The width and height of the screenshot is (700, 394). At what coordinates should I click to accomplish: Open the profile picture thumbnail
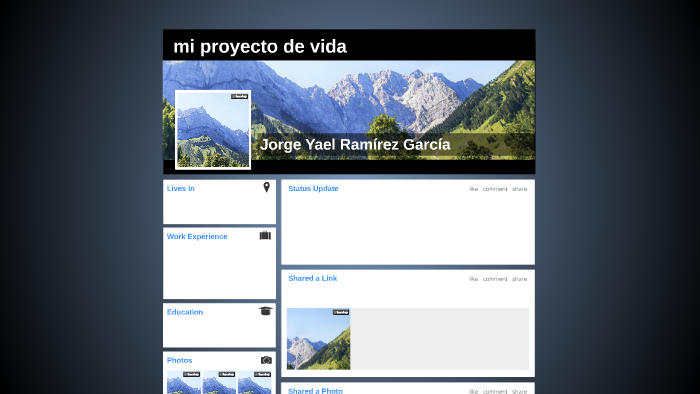click(x=213, y=130)
